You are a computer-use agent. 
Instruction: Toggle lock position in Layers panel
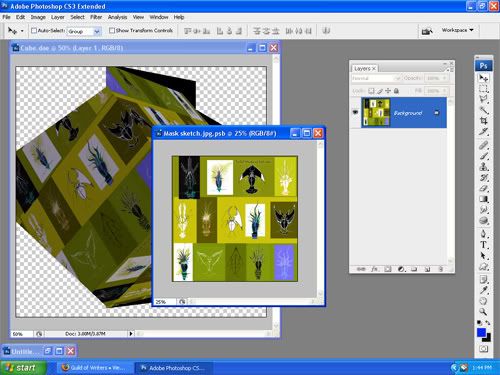(x=388, y=91)
